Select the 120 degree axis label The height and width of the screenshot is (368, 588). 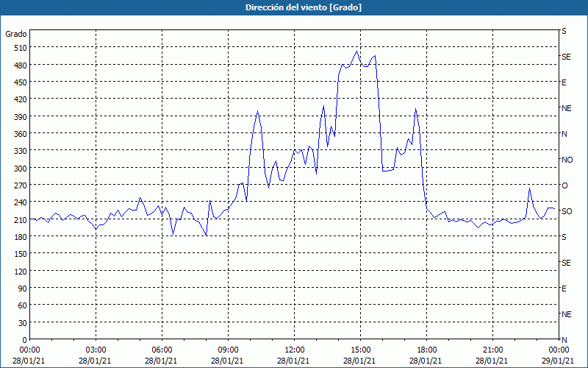click(21, 272)
